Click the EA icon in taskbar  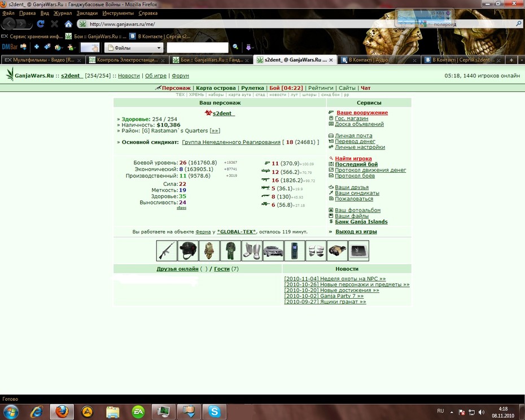pos(138,412)
